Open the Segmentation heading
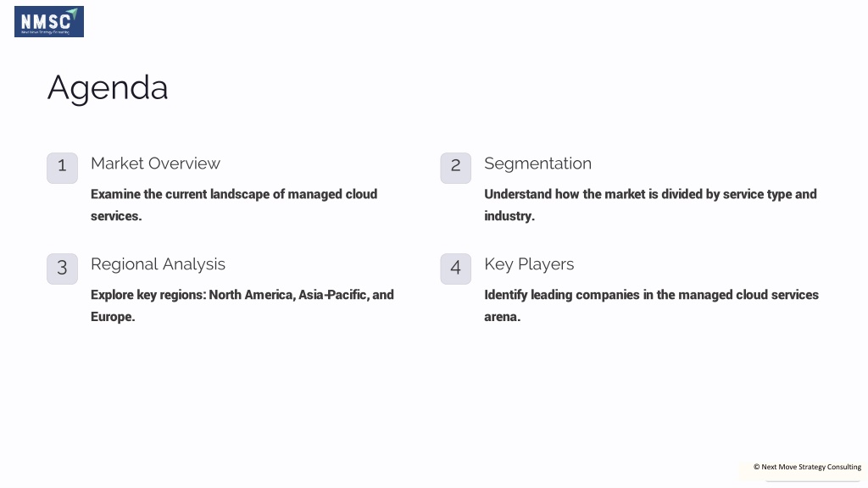Viewport: 868px width, 488px height. tap(537, 164)
